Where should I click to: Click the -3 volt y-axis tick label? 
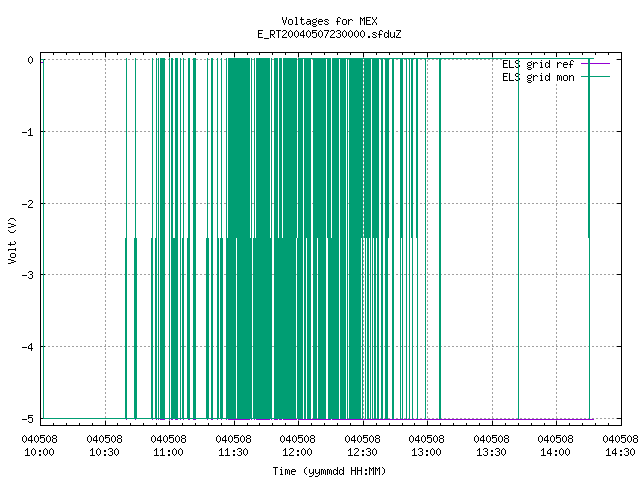click(x=27, y=275)
